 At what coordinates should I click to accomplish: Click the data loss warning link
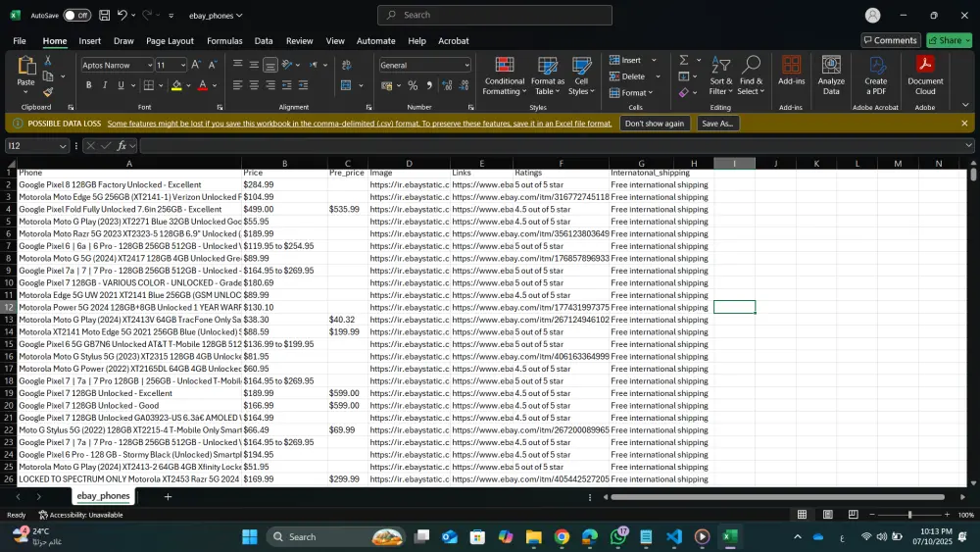click(x=360, y=124)
